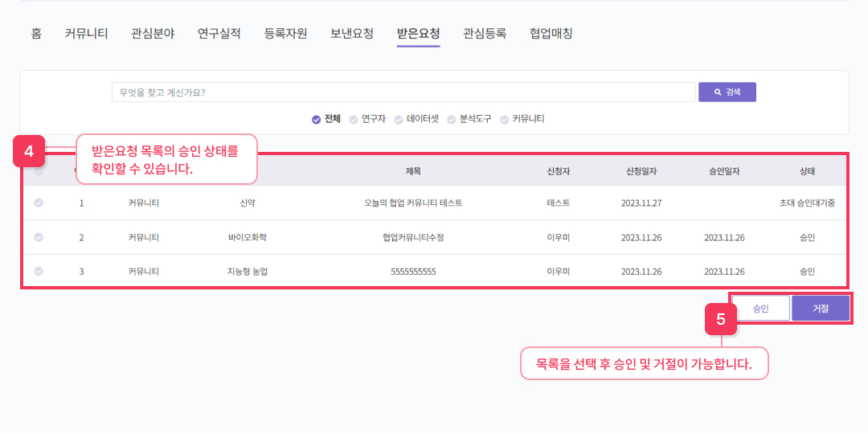Open the 홈 tab
The height and width of the screenshot is (434, 868).
pyautogui.click(x=36, y=33)
